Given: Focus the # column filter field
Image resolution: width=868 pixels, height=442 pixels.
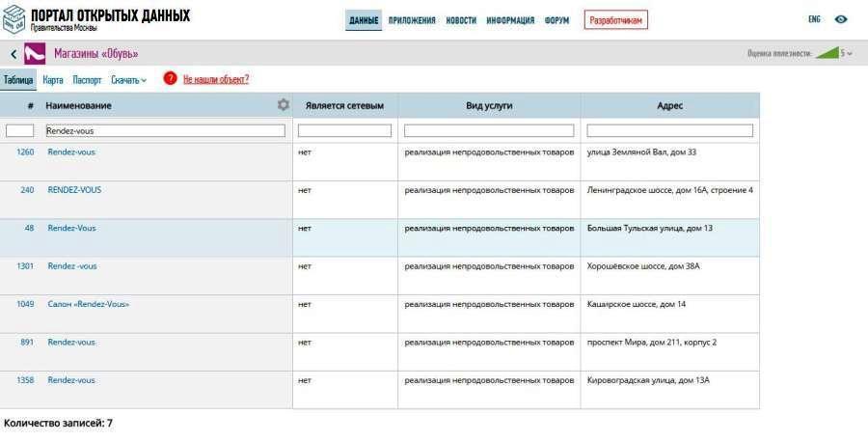Looking at the screenshot, I should point(20,130).
